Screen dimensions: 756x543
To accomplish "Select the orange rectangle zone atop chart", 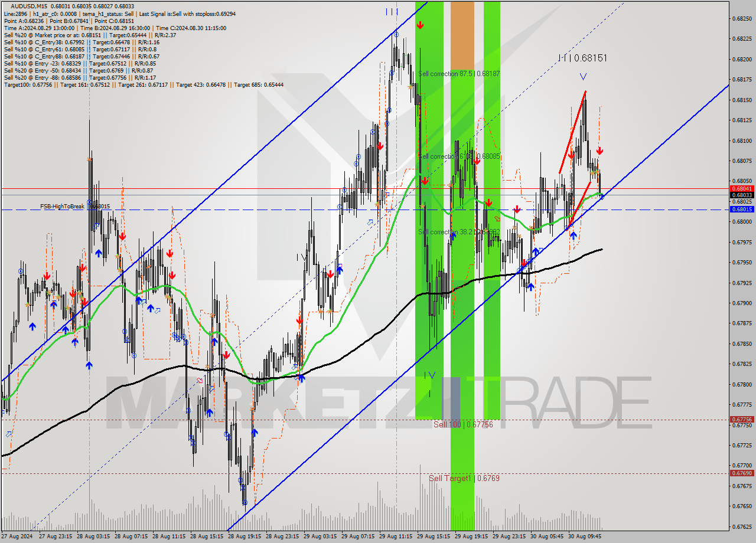I will (462, 35).
